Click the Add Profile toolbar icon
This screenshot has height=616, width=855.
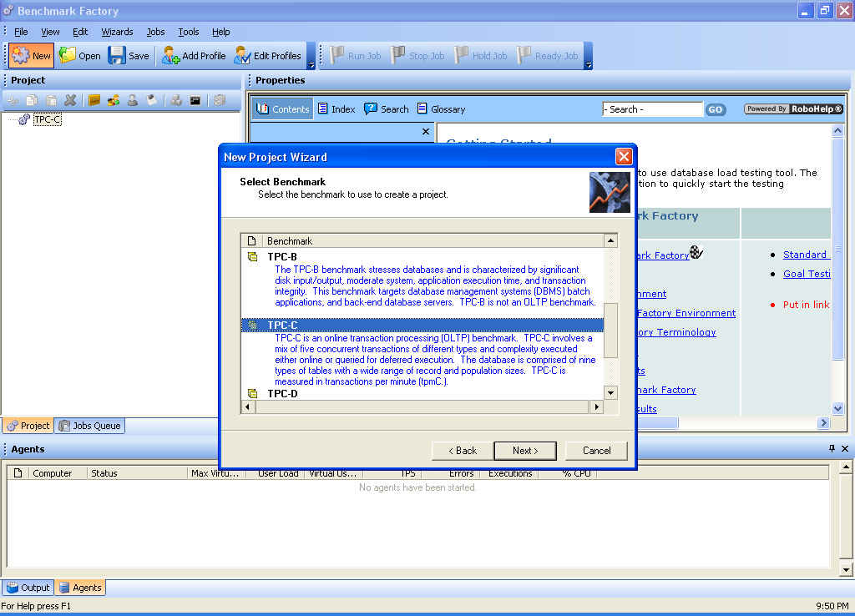(x=194, y=56)
